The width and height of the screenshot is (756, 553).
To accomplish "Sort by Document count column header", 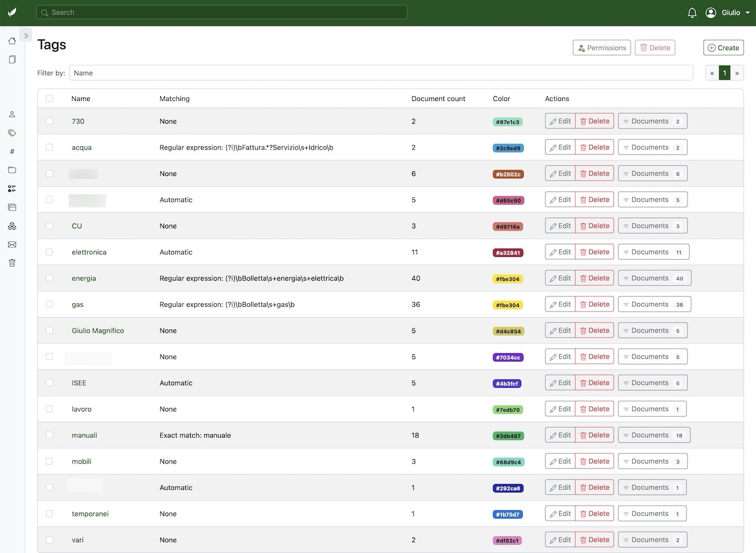I will (x=438, y=99).
